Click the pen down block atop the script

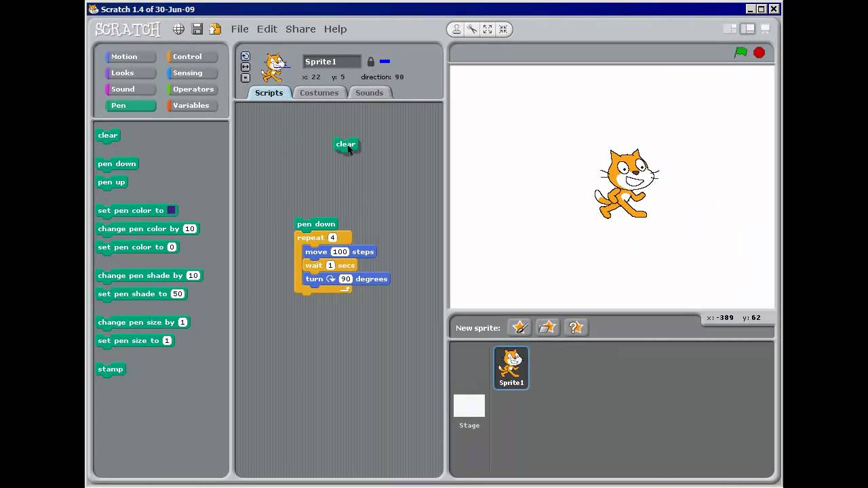coord(316,224)
